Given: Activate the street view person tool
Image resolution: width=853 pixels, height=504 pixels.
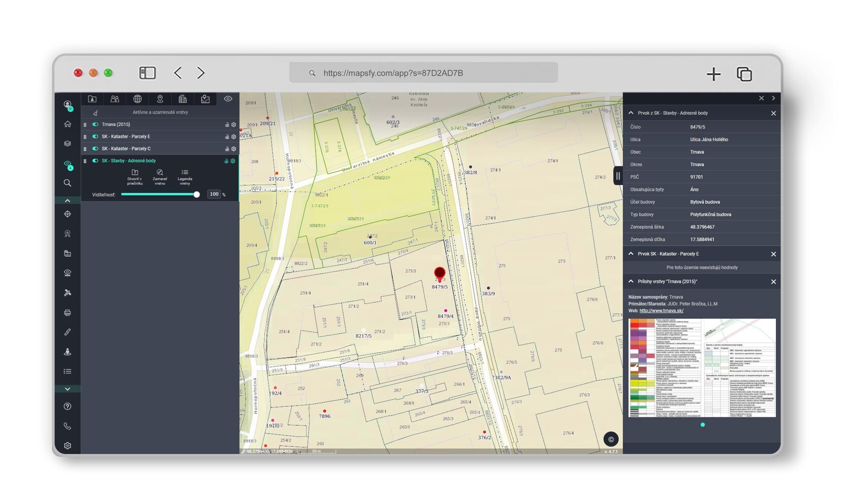Looking at the screenshot, I should click(x=68, y=352).
